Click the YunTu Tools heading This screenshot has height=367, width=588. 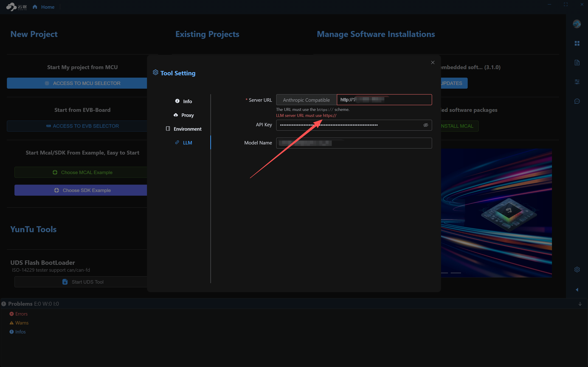34,229
